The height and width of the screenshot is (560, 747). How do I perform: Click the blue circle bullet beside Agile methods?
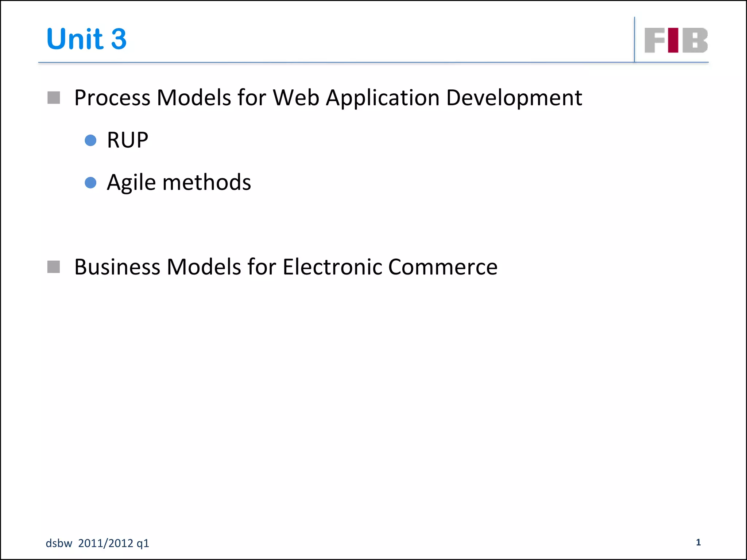coord(90,182)
